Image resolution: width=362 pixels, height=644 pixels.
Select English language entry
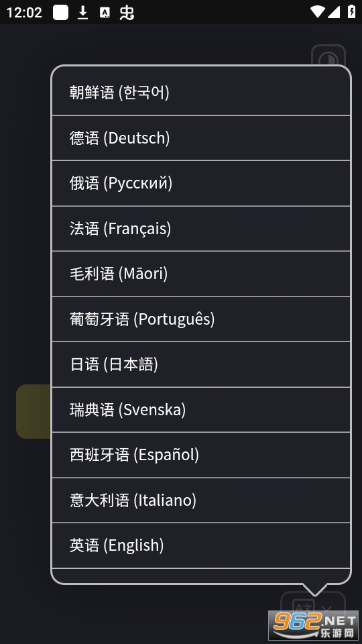(201, 545)
